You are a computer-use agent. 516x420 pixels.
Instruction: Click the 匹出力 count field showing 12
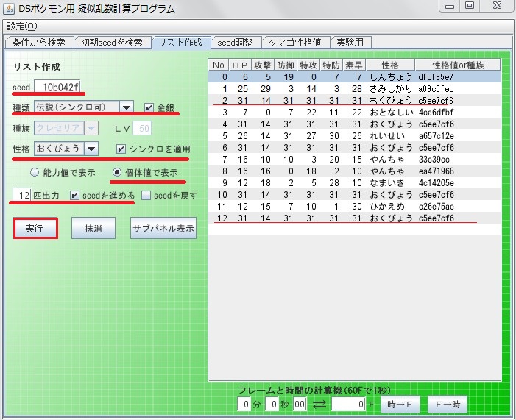22,196
